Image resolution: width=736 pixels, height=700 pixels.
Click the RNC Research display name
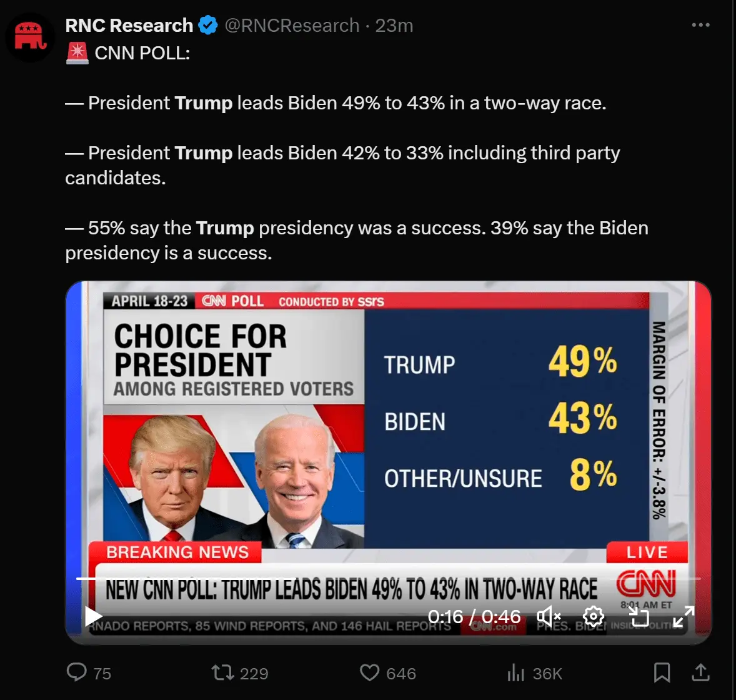pyautogui.click(x=129, y=26)
